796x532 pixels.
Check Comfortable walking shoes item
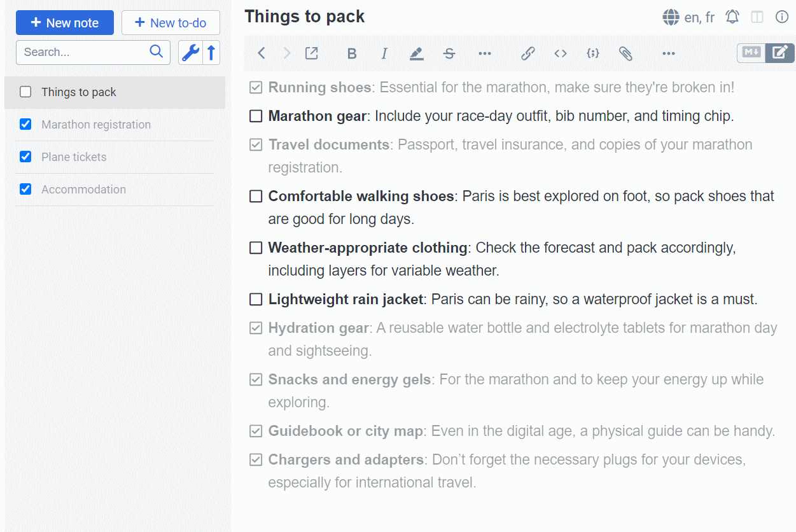coord(256,197)
